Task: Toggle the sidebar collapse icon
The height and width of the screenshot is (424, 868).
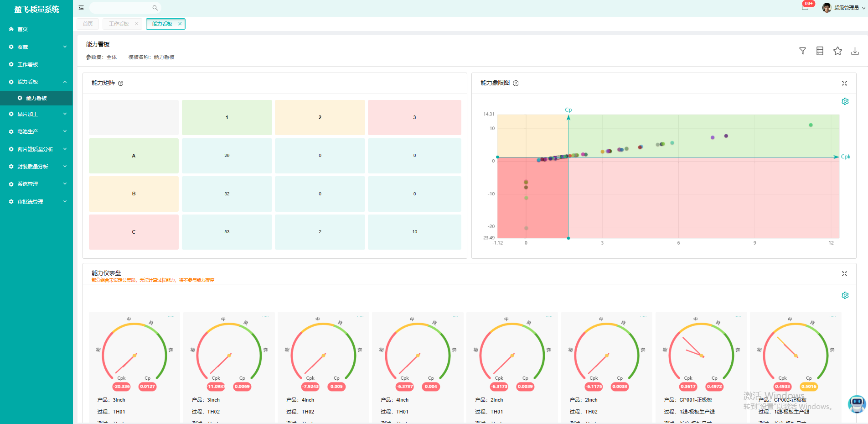Action: coord(81,8)
